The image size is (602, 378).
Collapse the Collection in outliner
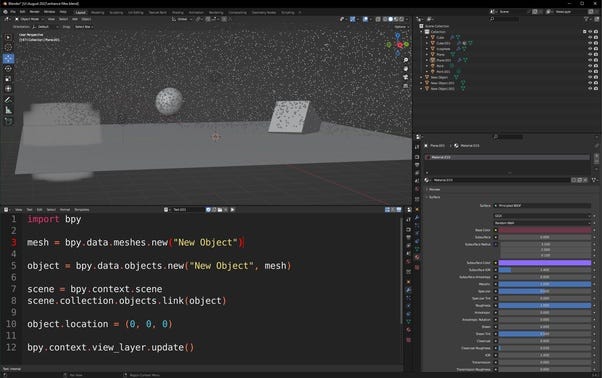[x=422, y=32]
